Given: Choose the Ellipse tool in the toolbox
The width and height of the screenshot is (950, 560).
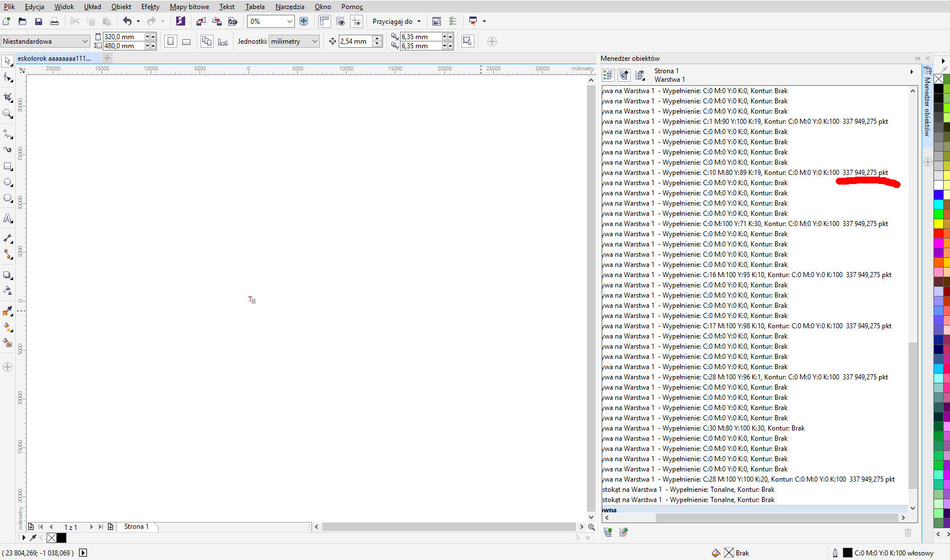Looking at the screenshot, I should click(x=8, y=182).
